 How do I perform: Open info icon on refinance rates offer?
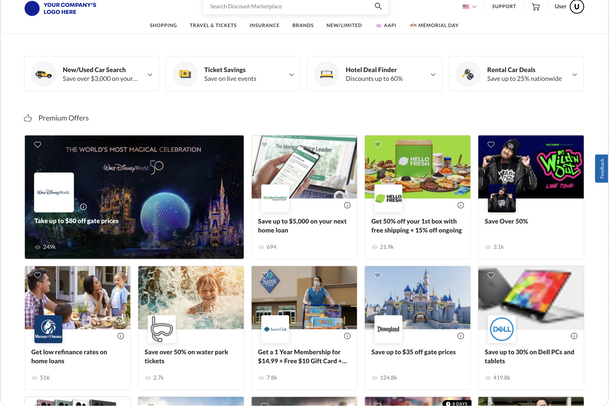[121, 336]
